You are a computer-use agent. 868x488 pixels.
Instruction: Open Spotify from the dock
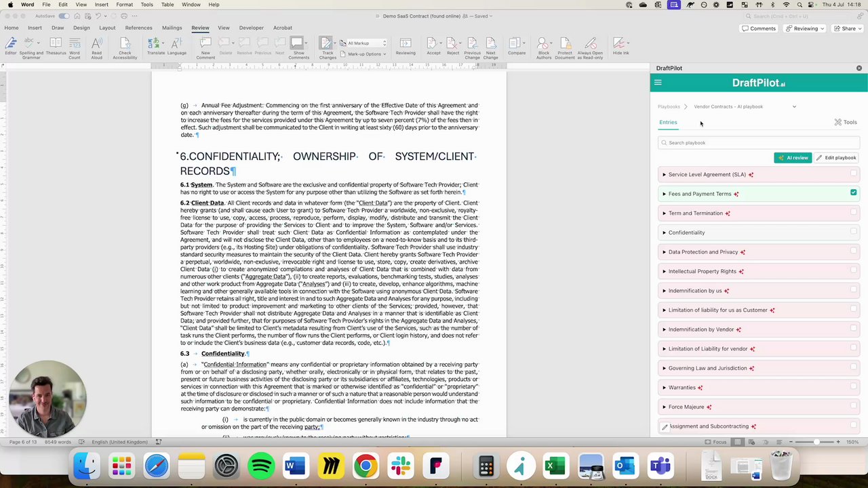tap(261, 466)
